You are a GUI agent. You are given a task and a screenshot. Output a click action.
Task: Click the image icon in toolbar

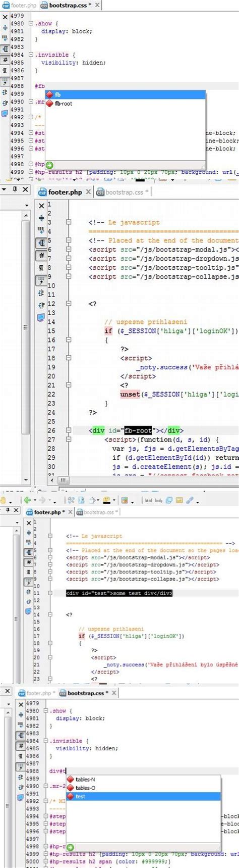coord(178,500)
